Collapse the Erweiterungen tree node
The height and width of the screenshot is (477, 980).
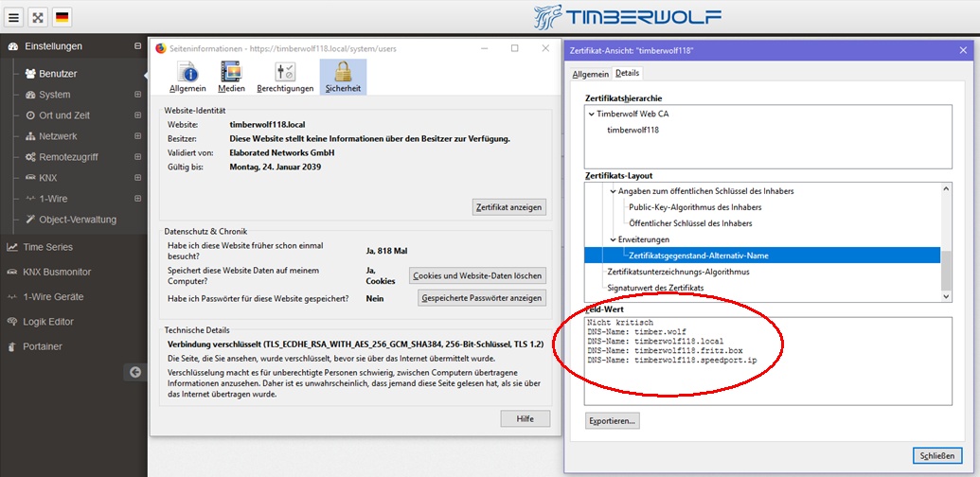click(x=614, y=239)
